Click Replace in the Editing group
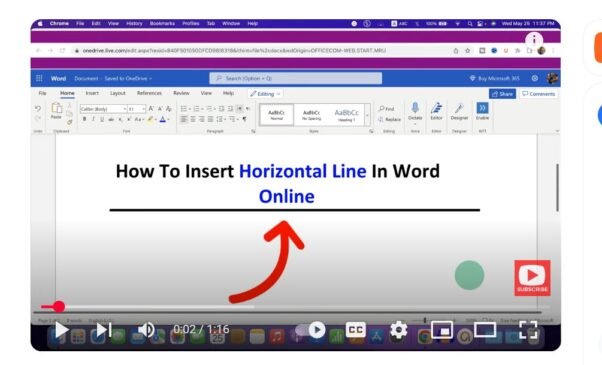Screen dimensions: 602x365 click(389, 119)
